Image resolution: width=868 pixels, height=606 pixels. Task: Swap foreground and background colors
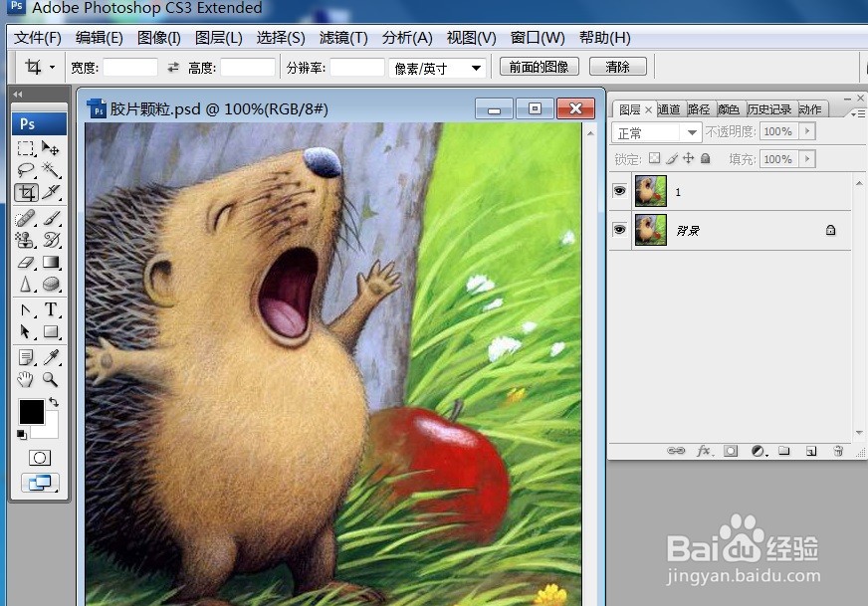54,402
